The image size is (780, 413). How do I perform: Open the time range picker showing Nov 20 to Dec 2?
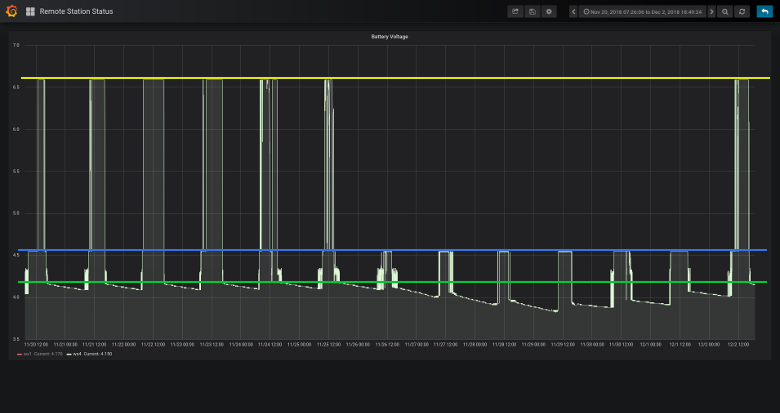643,11
